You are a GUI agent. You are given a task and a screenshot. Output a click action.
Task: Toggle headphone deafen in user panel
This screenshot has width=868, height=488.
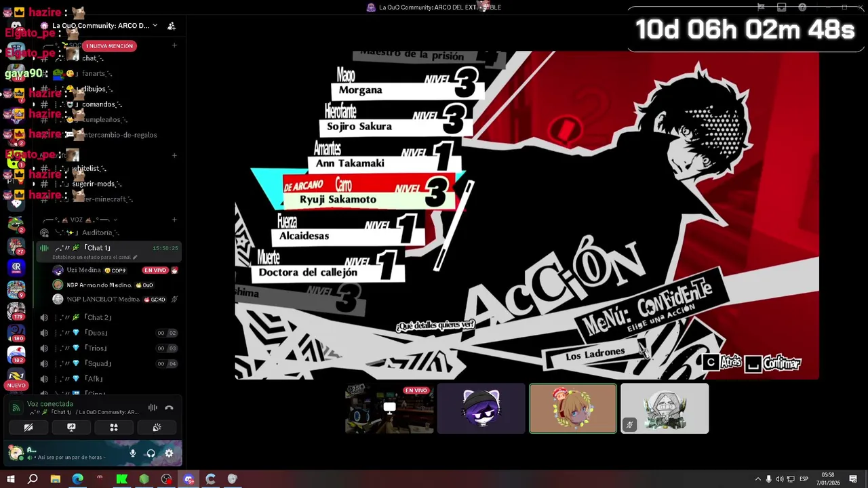(151, 453)
